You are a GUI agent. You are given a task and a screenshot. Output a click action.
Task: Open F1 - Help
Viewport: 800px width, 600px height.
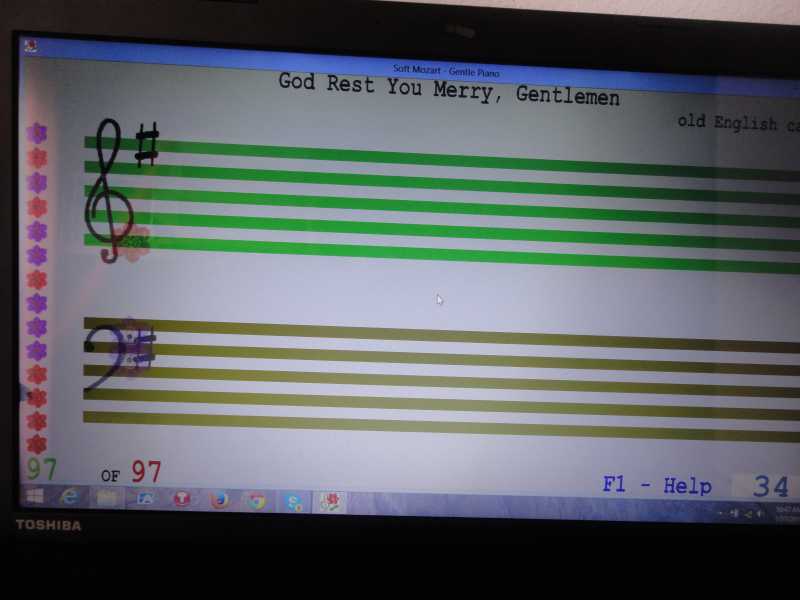[x=657, y=485]
